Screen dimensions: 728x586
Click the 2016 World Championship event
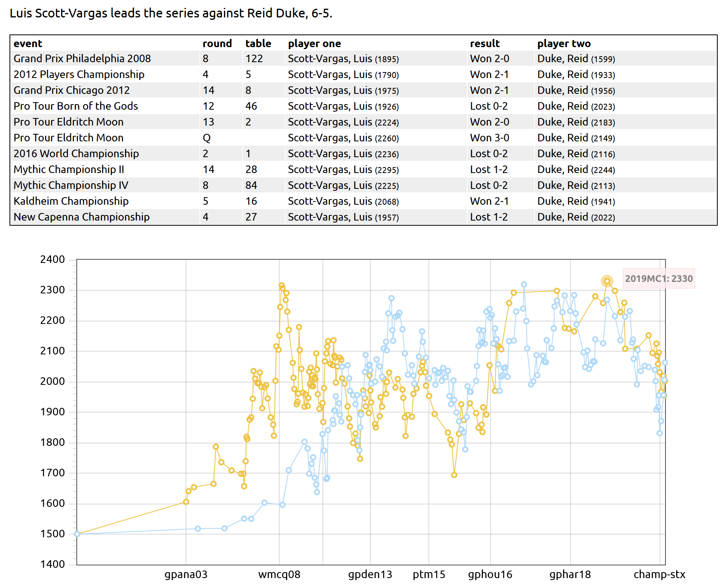tap(76, 154)
